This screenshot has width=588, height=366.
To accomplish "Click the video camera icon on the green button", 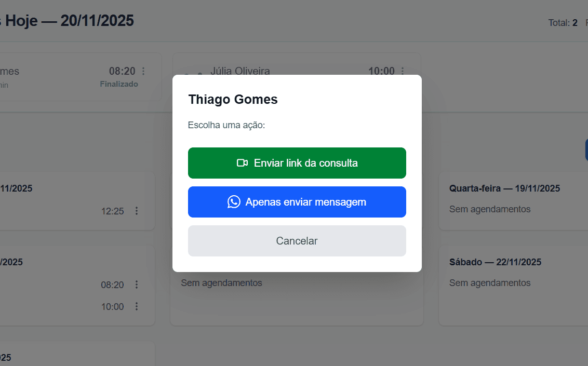I will 243,162.
